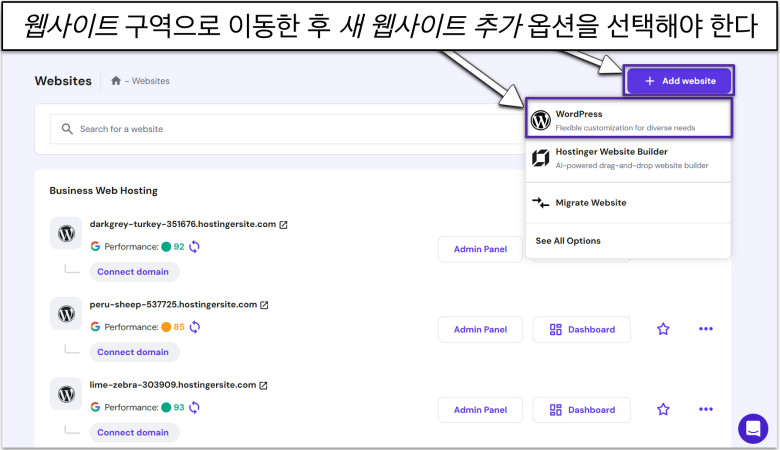780x450 pixels.
Task: Open the live chat support bubble
Action: (x=753, y=428)
